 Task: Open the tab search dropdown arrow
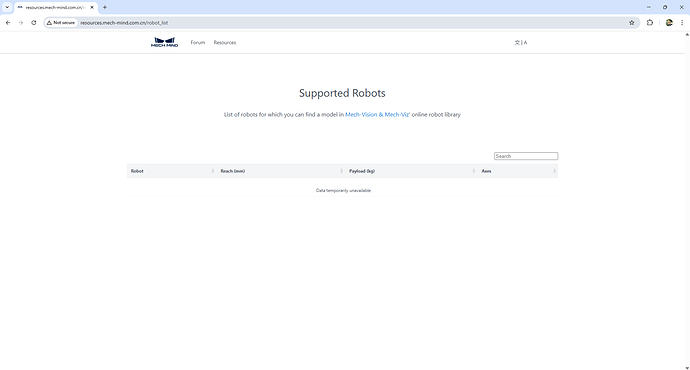tap(7, 7)
